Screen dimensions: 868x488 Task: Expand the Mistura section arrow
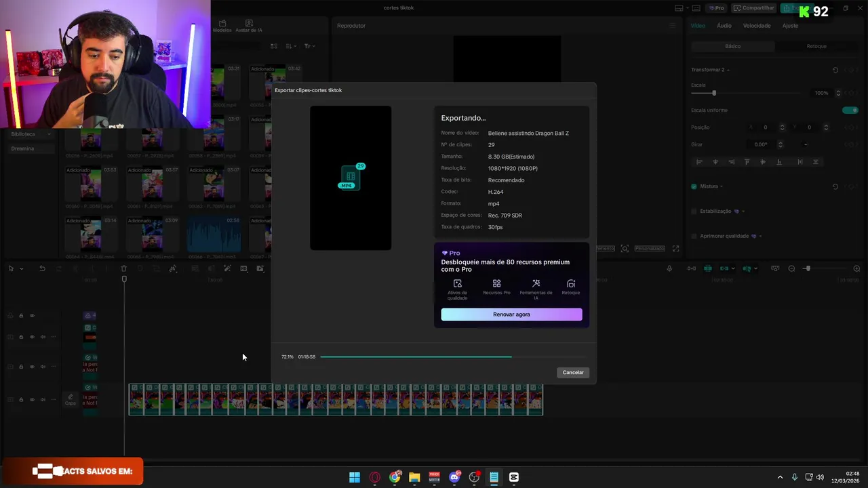[722, 186]
